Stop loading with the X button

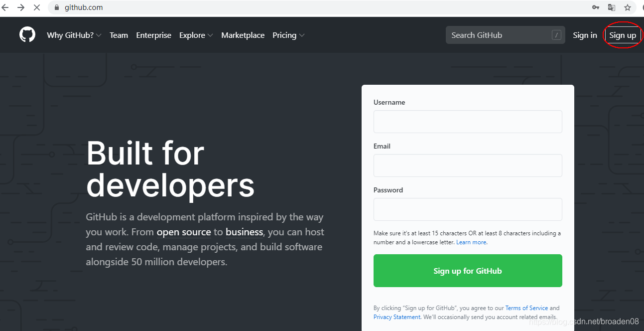click(x=37, y=7)
